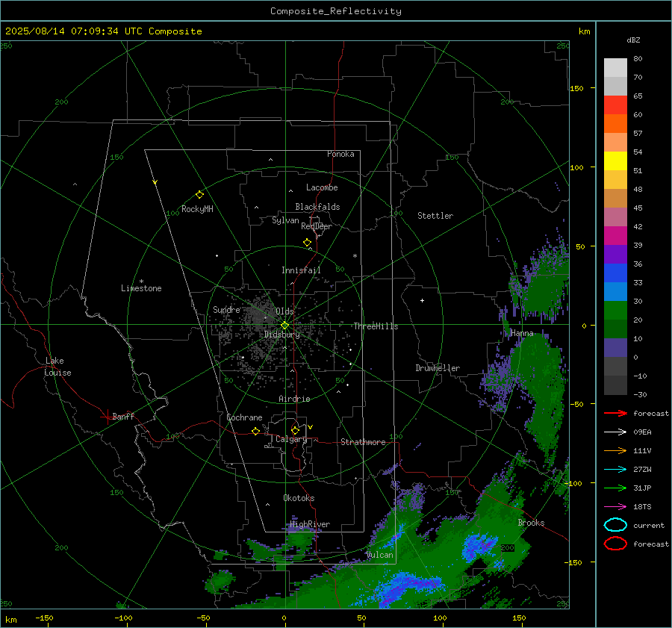Viewport: 672px width, 628px height.
Task: Click the pink 42-45 dBZ color swatch
Action: point(615,217)
